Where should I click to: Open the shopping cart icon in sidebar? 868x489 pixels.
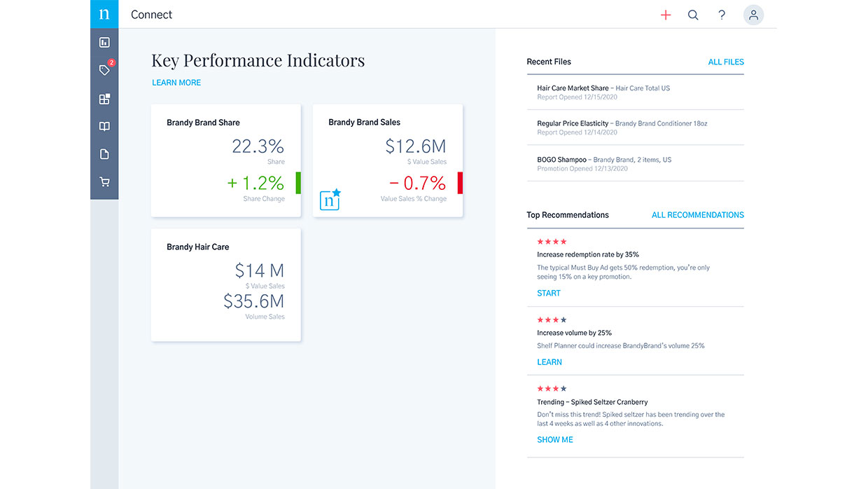click(x=104, y=182)
